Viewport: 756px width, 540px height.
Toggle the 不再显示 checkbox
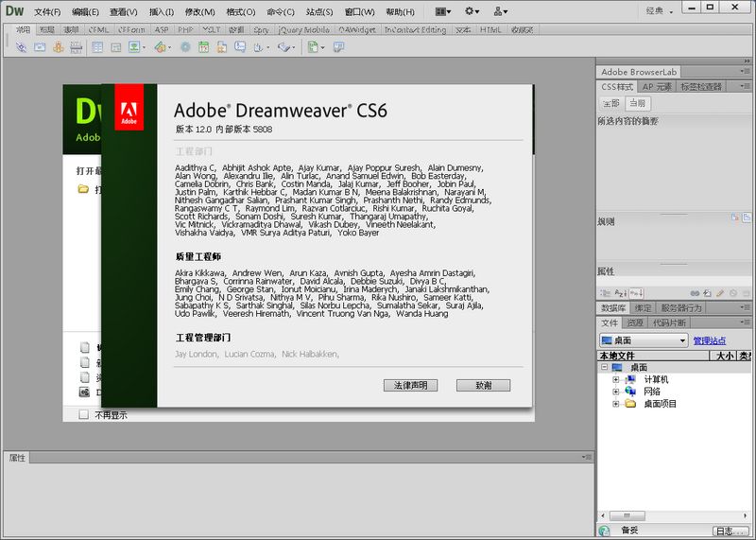[83, 414]
